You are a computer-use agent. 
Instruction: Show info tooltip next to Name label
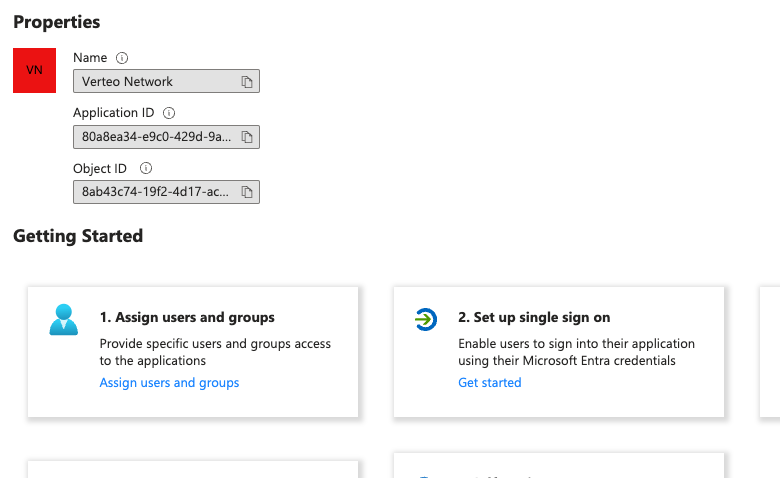(123, 58)
